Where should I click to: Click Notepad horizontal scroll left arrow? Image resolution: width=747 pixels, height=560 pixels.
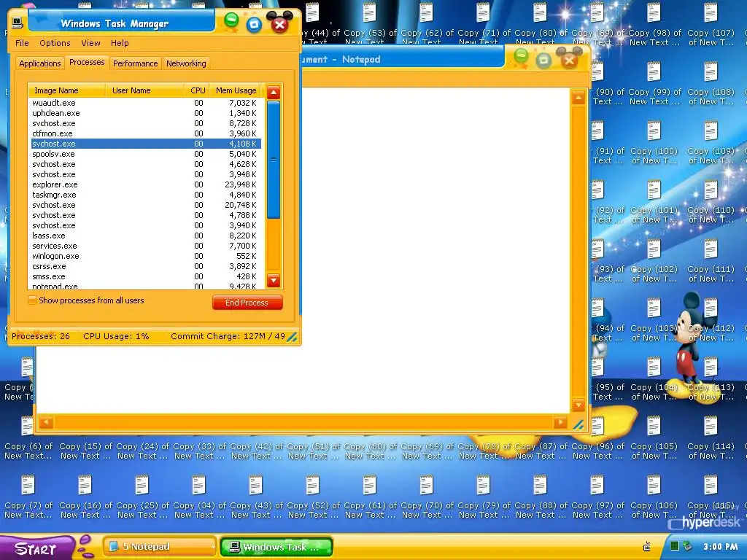pyautogui.click(x=46, y=422)
